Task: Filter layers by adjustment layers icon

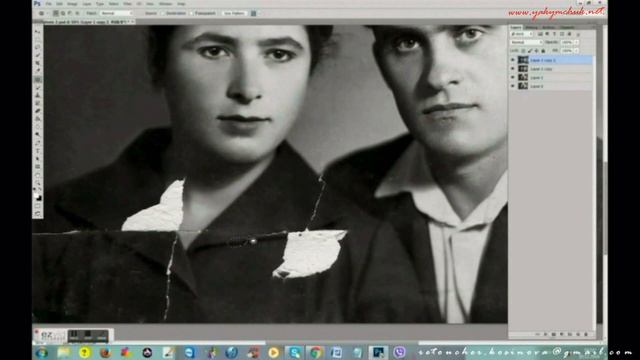Action: pos(547,34)
